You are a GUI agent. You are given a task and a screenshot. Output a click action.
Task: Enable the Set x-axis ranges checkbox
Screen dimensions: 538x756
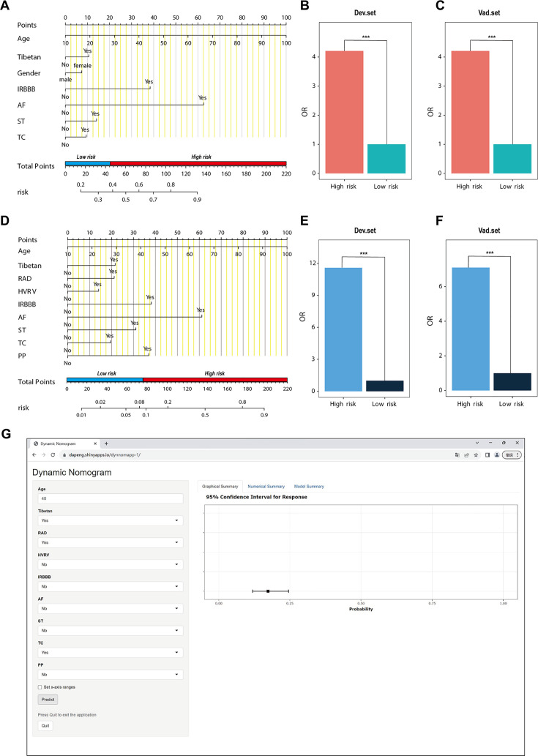click(x=40, y=687)
